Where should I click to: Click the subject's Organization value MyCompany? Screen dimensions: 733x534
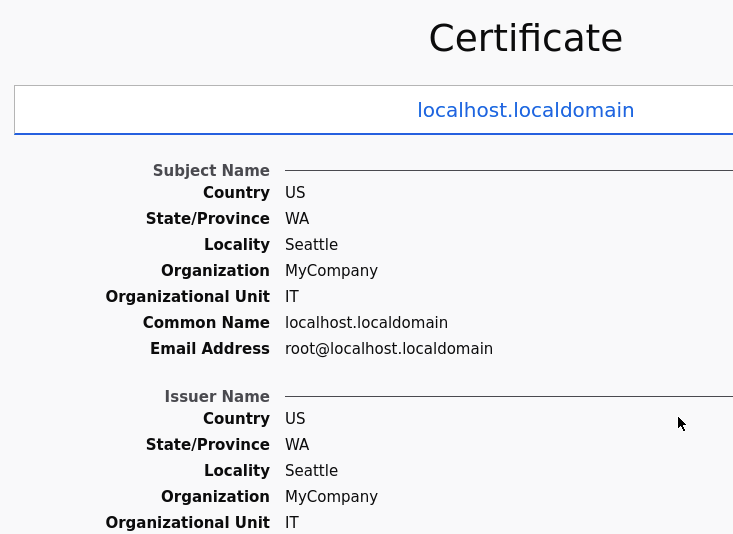331,271
